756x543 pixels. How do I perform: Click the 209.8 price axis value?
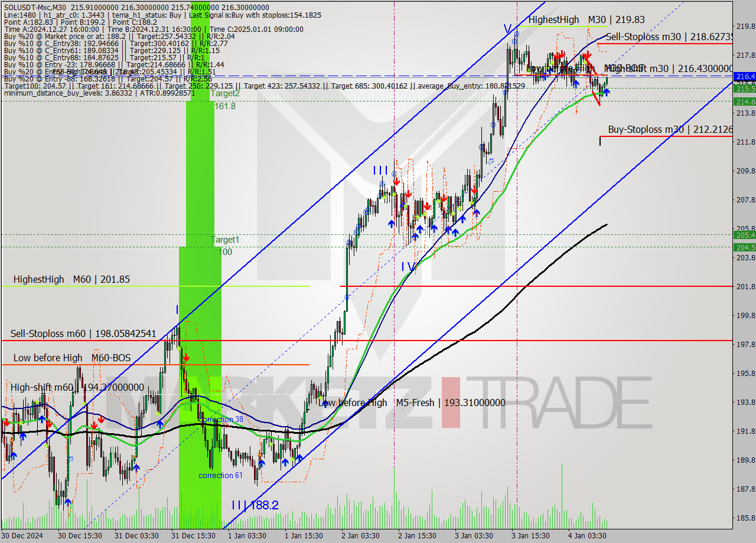point(745,171)
